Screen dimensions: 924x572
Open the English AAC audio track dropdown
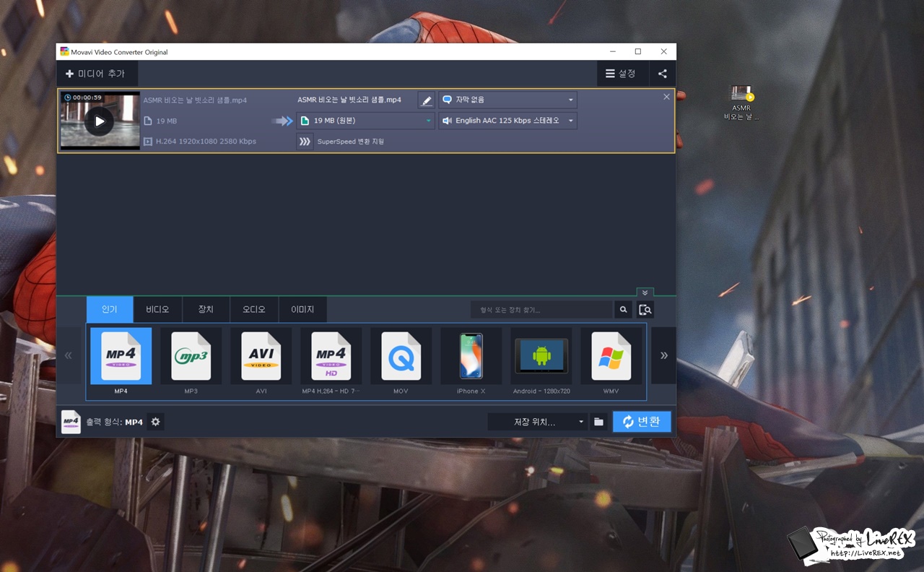pyautogui.click(x=508, y=121)
